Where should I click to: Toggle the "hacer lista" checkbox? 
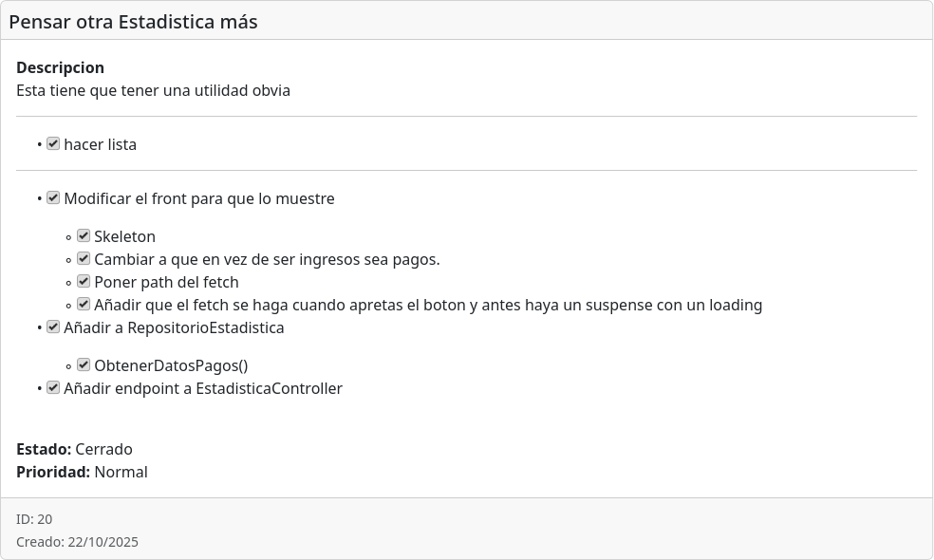coord(53,144)
